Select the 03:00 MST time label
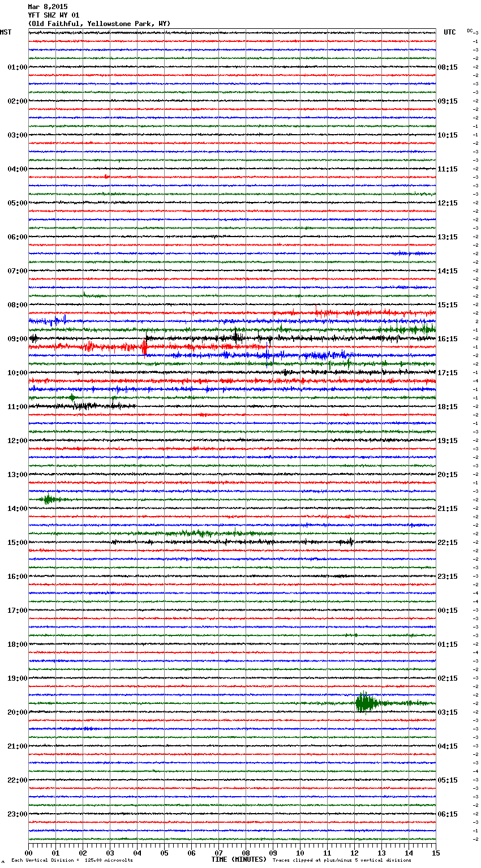 coord(18,135)
